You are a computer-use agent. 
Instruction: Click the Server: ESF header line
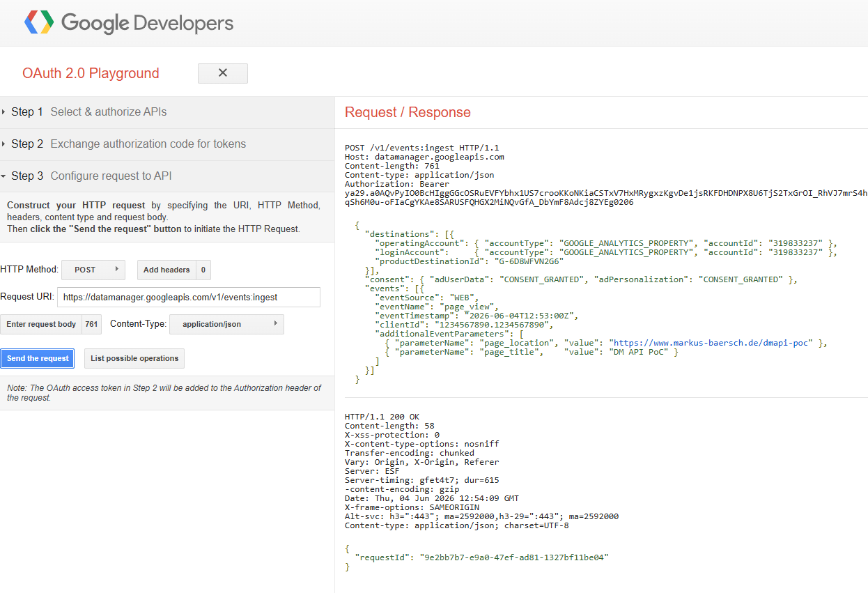pyautogui.click(x=372, y=471)
